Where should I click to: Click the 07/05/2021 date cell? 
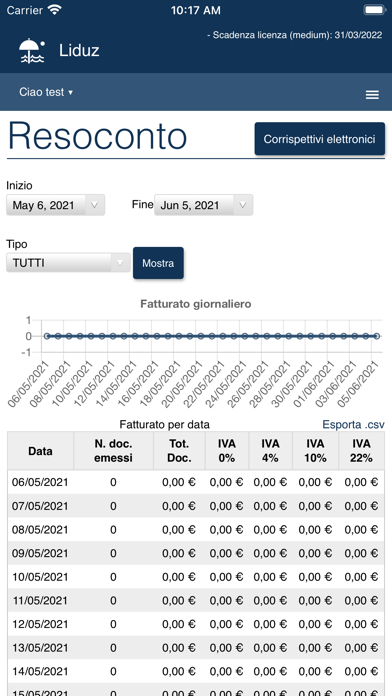click(40, 506)
